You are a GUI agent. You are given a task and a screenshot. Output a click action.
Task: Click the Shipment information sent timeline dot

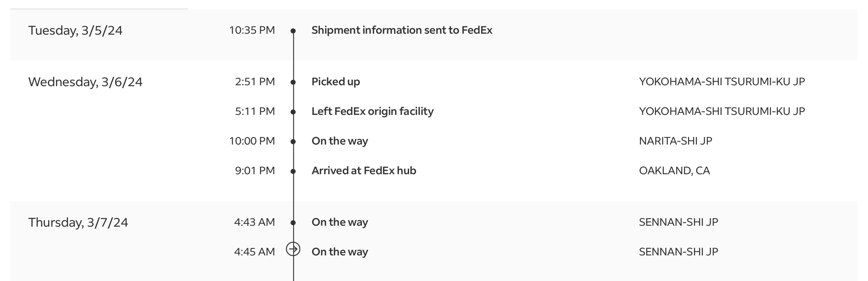(x=293, y=31)
